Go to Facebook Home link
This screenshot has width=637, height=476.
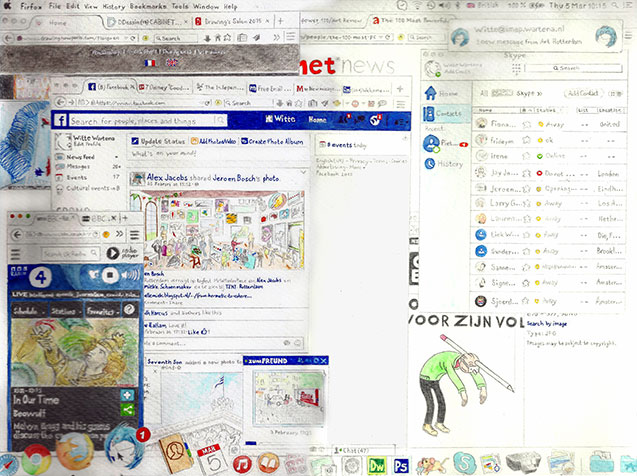317,119
